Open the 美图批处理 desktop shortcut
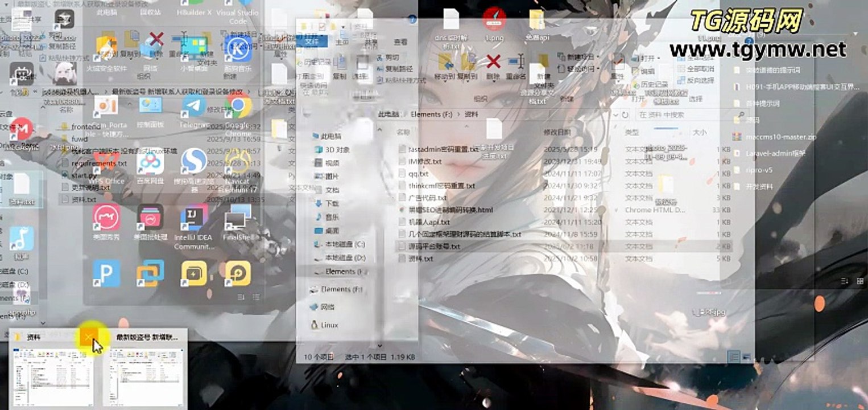 pyautogui.click(x=150, y=222)
